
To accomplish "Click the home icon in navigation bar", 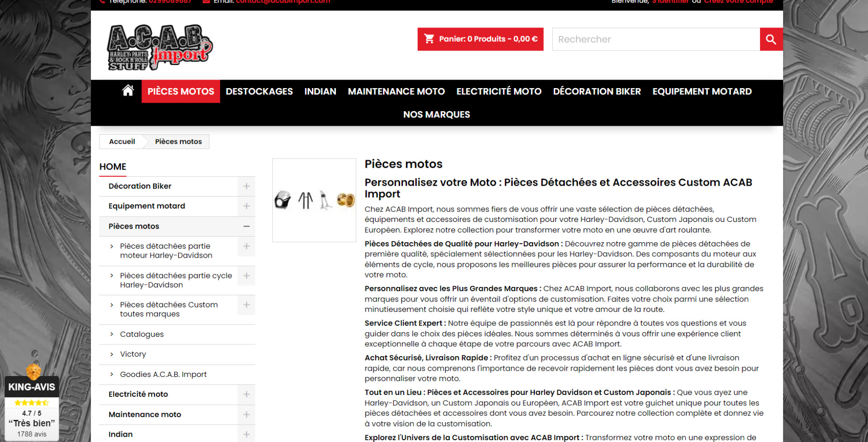I will tap(128, 91).
